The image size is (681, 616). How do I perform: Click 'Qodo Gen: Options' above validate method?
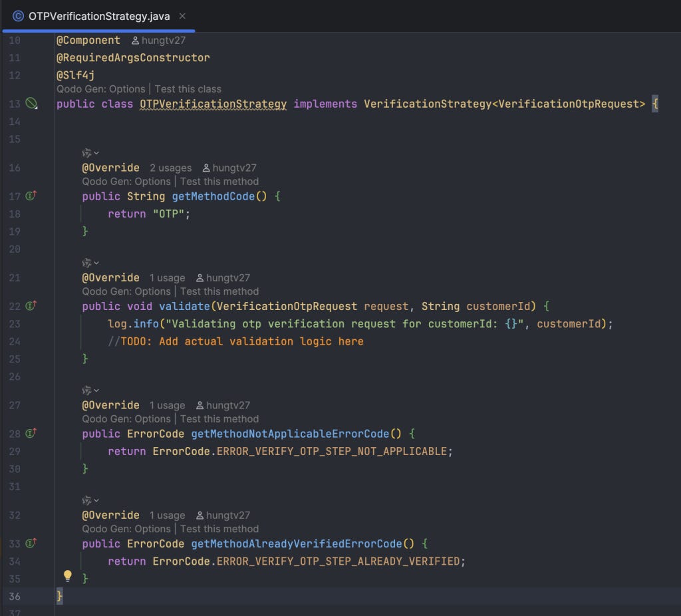(126, 291)
